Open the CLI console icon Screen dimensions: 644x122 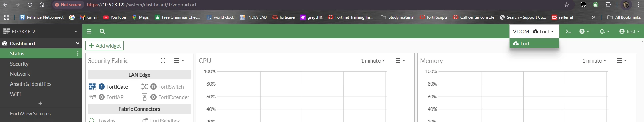(x=568, y=31)
